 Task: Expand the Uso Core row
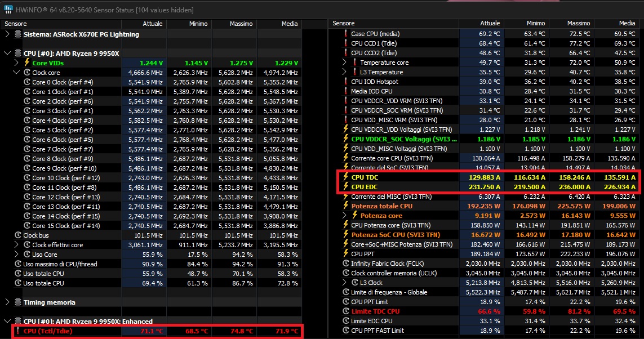pyautogui.click(x=16, y=255)
